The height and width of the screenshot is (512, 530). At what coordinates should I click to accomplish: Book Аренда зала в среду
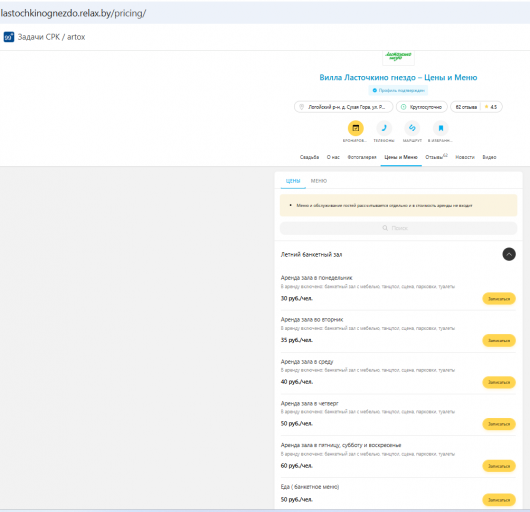[499, 382]
